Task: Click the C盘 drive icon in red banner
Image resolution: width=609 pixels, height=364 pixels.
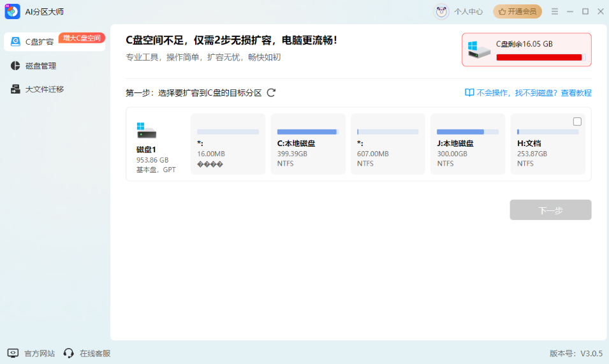Action: click(x=479, y=50)
